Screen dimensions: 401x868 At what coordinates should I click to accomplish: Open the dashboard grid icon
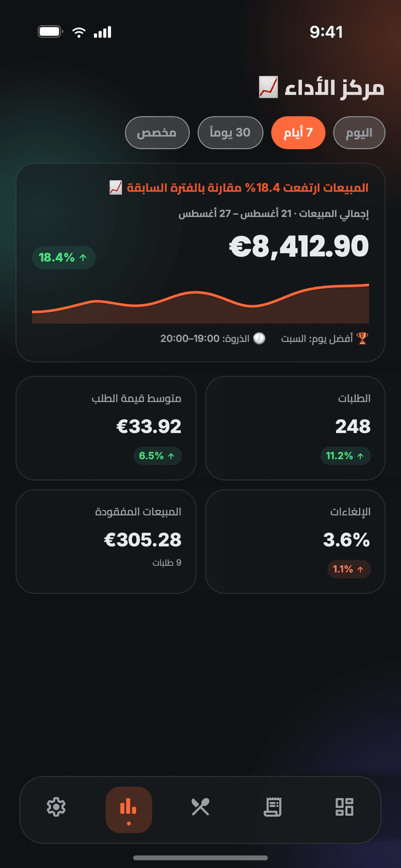point(345,807)
